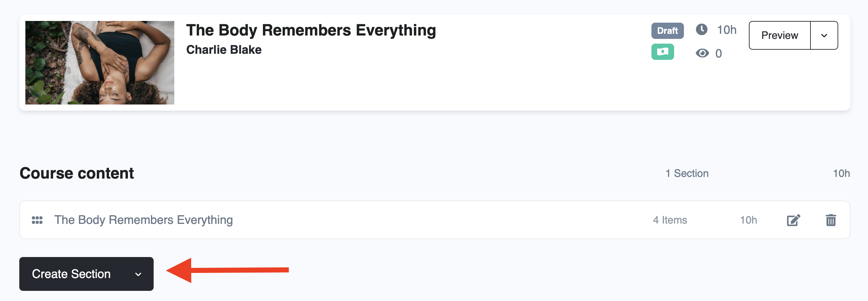Image resolution: width=868 pixels, height=301 pixels.
Task: Open the course cover thumbnail image
Action: pyautogui.click(x=100, y=63)
